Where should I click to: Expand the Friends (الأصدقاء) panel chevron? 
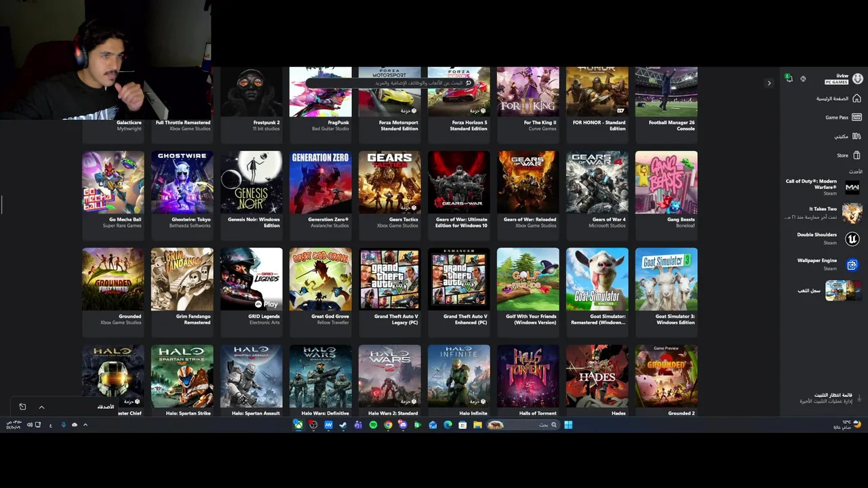click(x=41, y=407)
